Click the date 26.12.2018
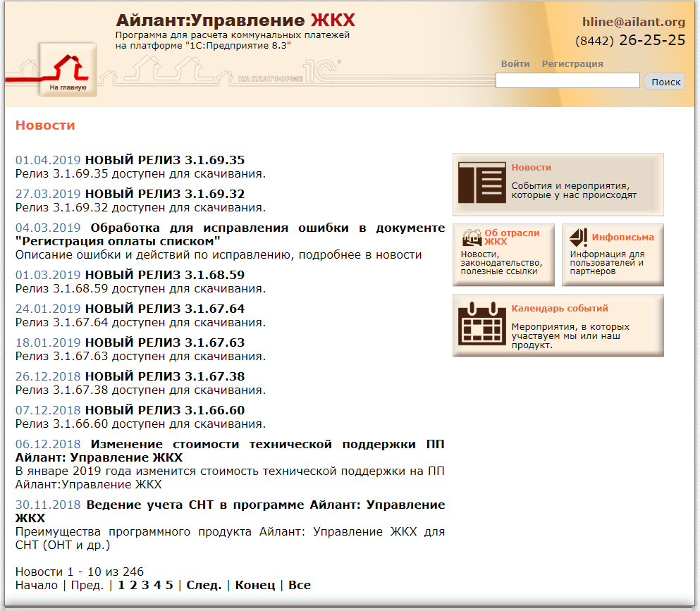Screen dimensions: 700x611 (x=48, y=376)
